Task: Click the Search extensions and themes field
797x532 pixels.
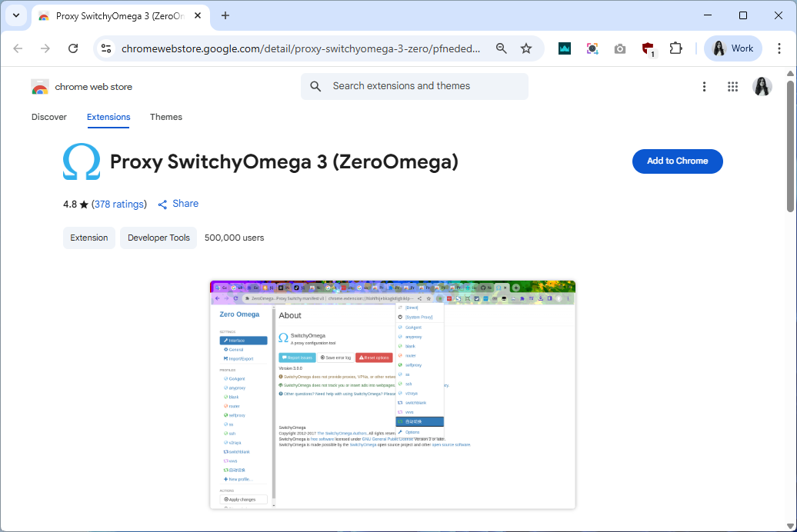Action: coord(423,86)
